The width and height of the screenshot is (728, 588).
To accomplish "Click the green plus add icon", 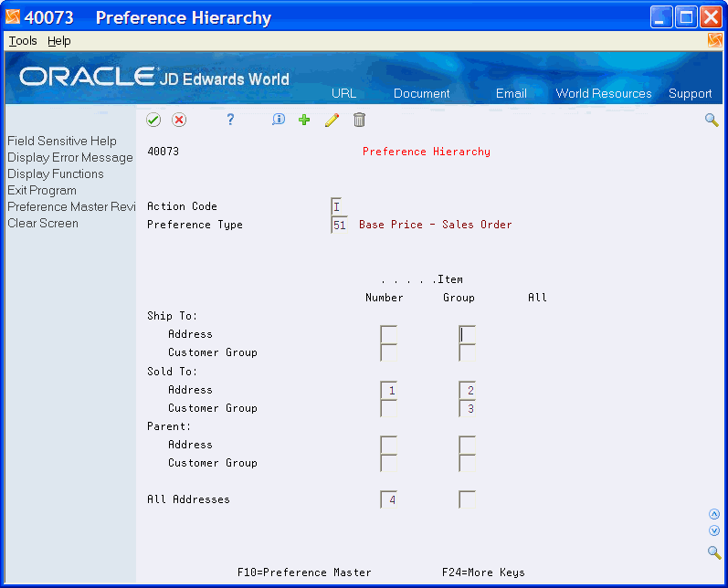I will 304,120.
